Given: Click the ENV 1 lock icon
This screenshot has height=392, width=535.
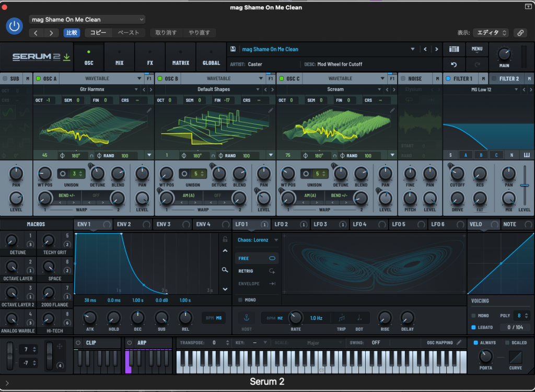Looking at the screenshot, I should pos(225,239).
